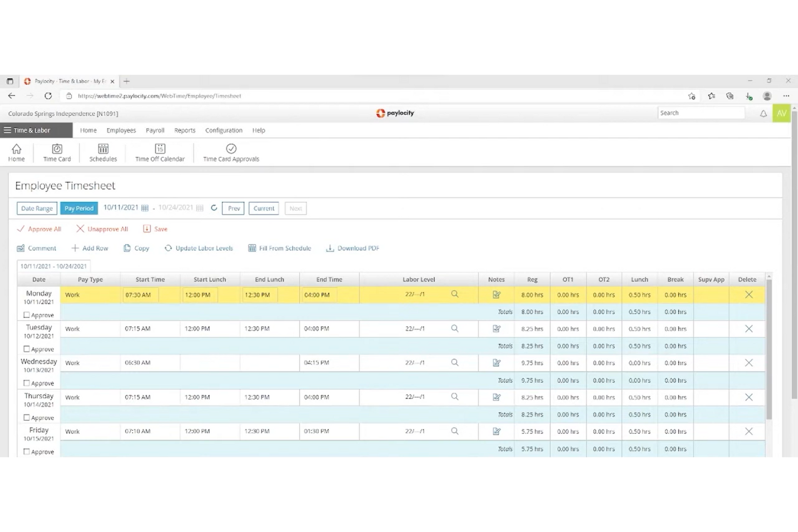This screenshot has height=532, width=798.
Task: Search labor level for the Friday row
Action: [455, 431]
